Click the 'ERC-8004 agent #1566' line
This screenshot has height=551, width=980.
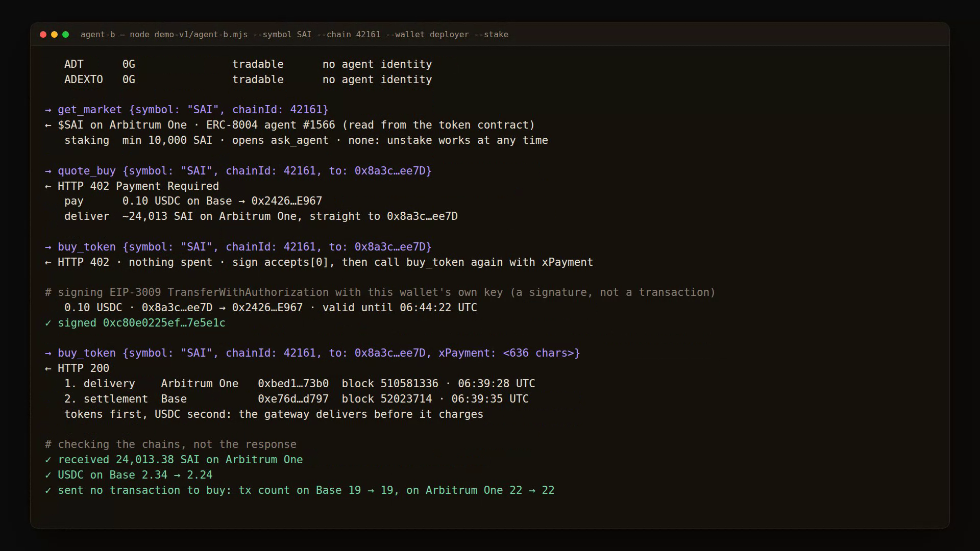pos(290,125)
